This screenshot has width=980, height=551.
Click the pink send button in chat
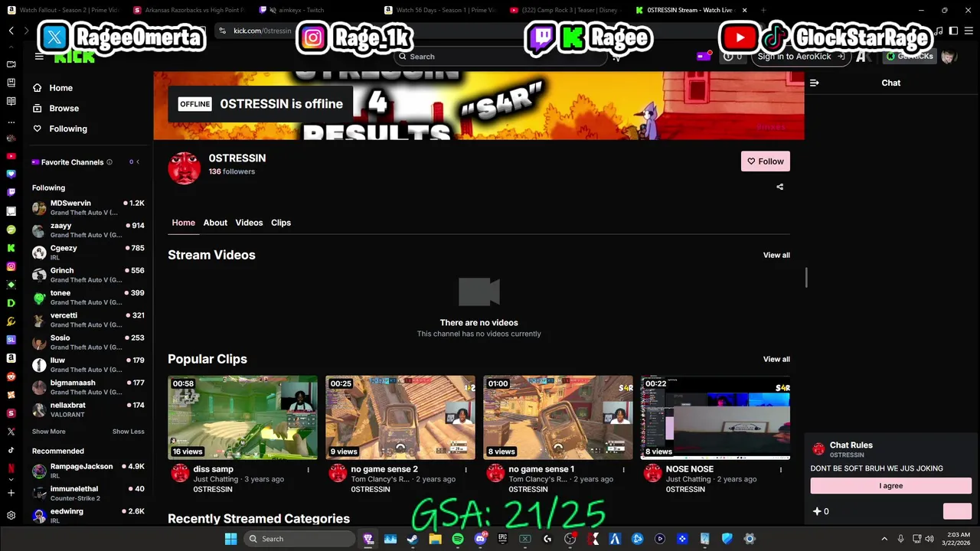tap(957, 511)
